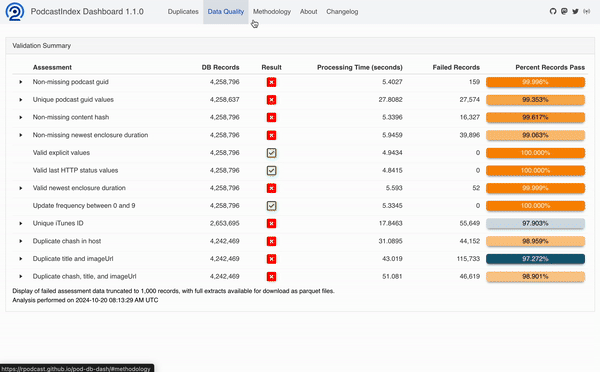Expand the Unique podcast guid values row
Viewport: 600px width, 372px height.
click(21, 100)
